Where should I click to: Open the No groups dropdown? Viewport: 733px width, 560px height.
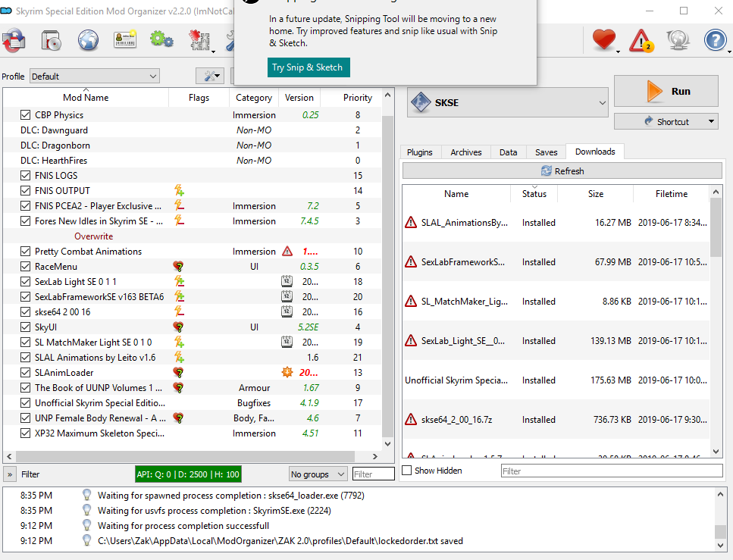coord(318,474)
